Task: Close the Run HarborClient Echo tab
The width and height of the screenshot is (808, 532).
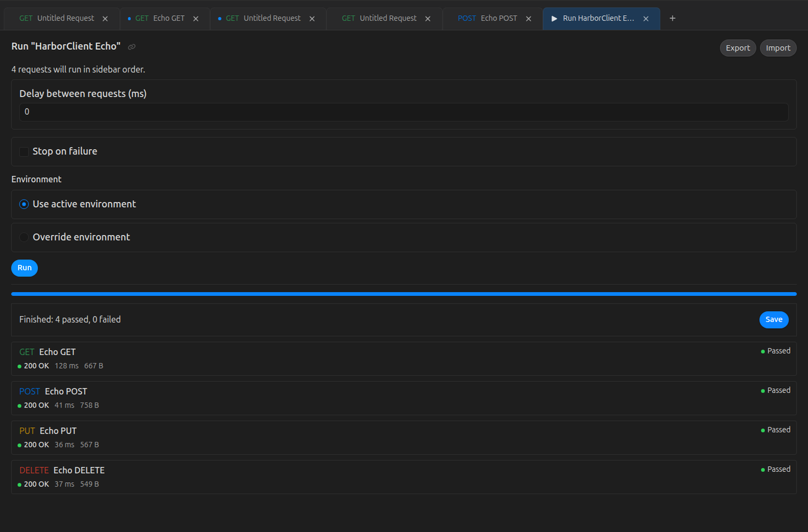Action: coord(646,19)
